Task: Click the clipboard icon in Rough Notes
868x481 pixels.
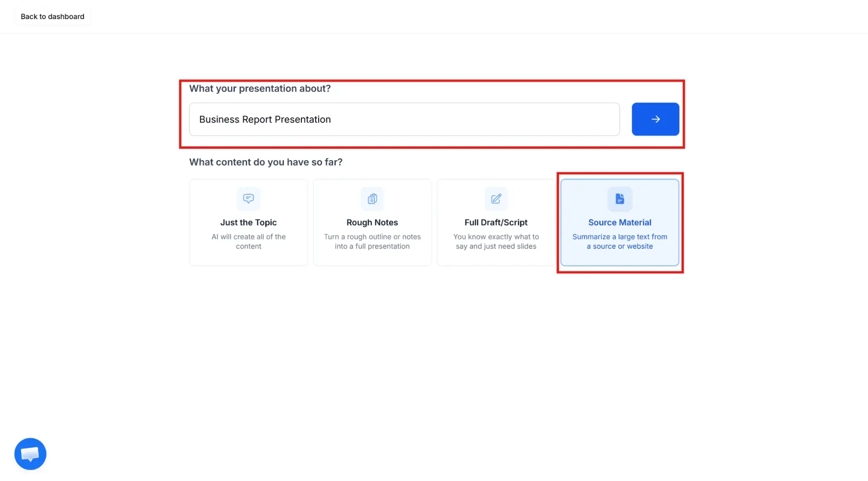Action: coord(372,199)
